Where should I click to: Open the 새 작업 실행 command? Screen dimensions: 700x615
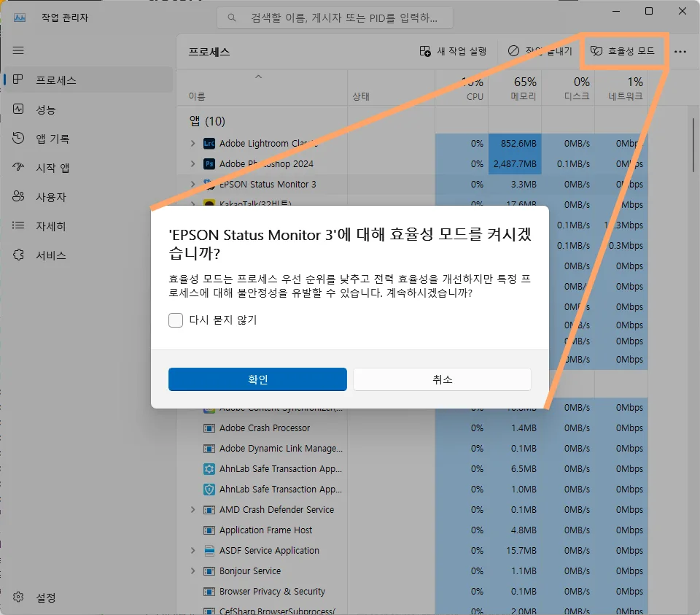[451, 51]
